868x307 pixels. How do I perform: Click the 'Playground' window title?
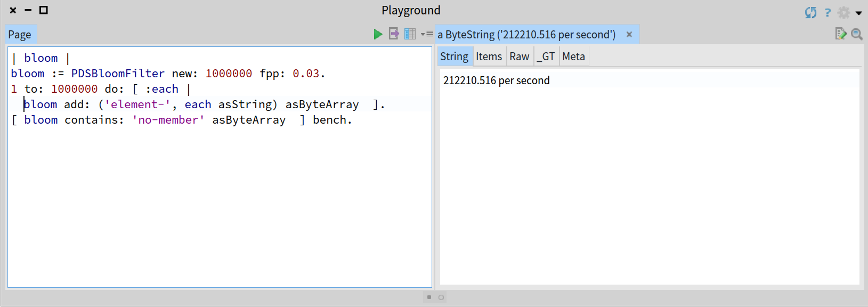[x=411, y=10]
